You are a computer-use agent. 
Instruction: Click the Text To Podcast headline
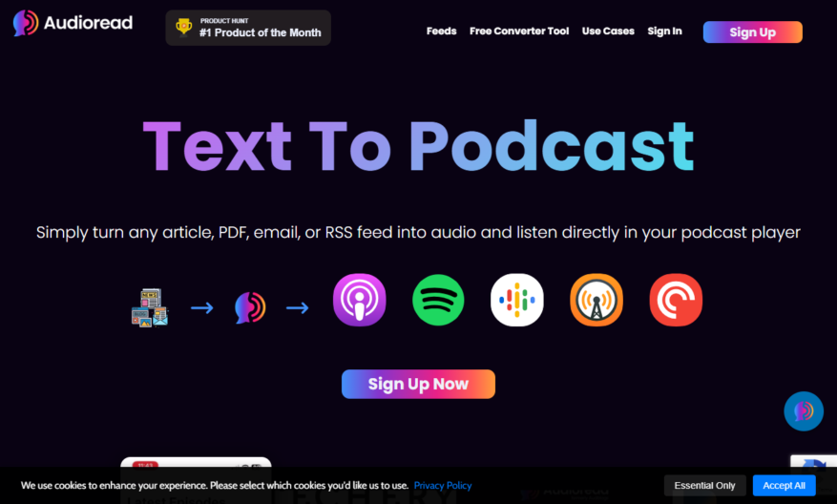click(418, 146)
